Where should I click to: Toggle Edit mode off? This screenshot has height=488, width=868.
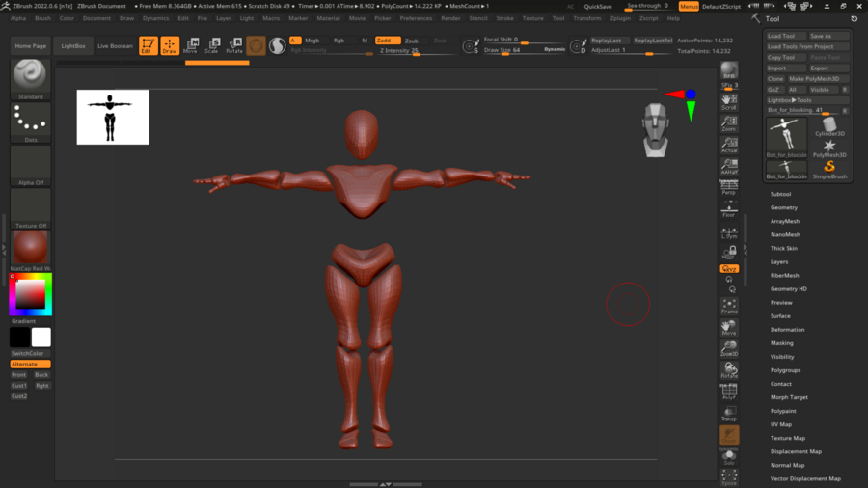148,45
